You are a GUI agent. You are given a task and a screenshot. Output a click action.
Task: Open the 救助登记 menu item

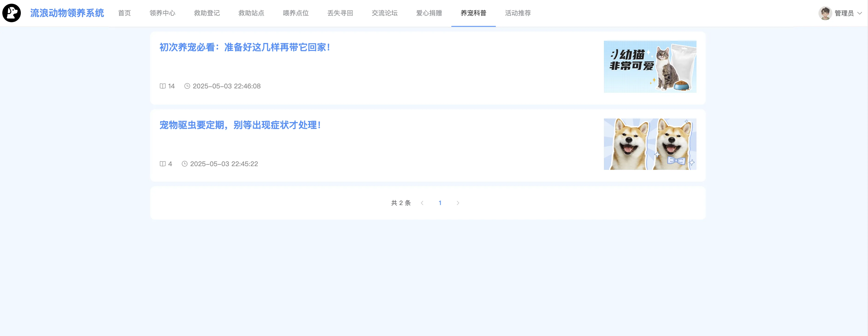click(206, 13)
